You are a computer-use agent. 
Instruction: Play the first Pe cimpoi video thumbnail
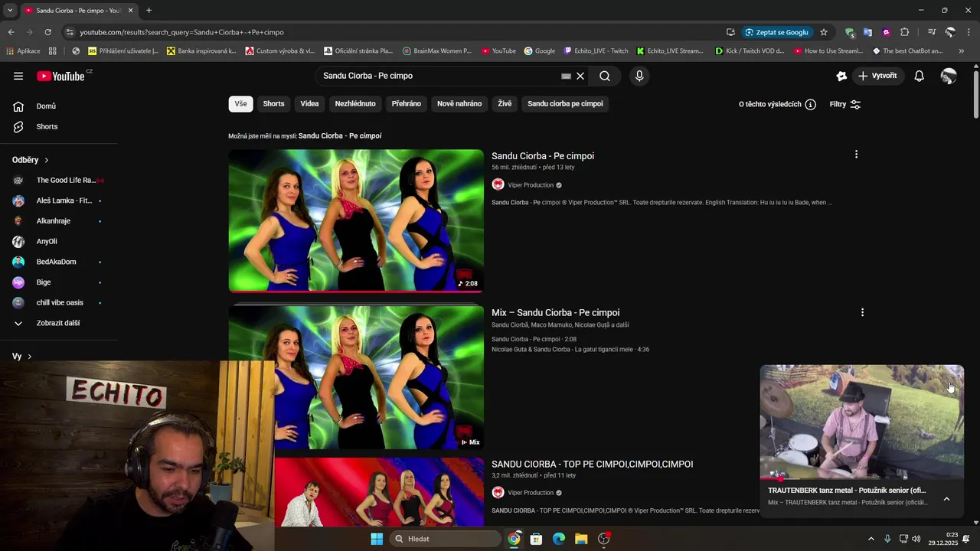tap(356, 221)
